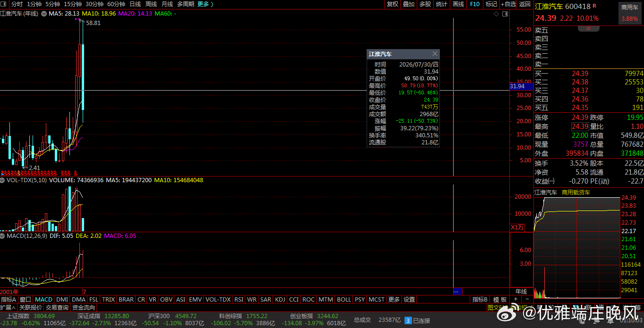This screenshot has width=644, height=328.
Task: Choose the MACD indicator
Action: (x=43, y=299)
